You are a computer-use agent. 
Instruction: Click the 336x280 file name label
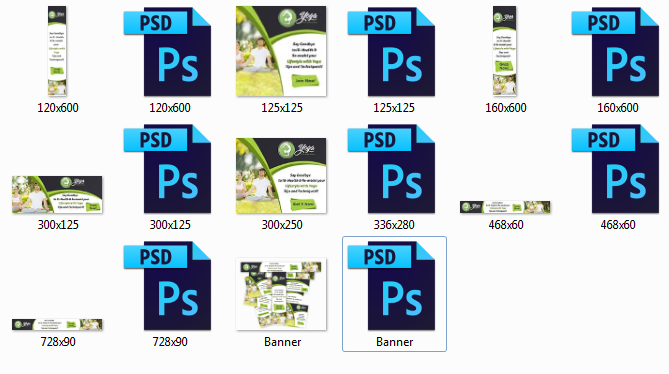394,225
